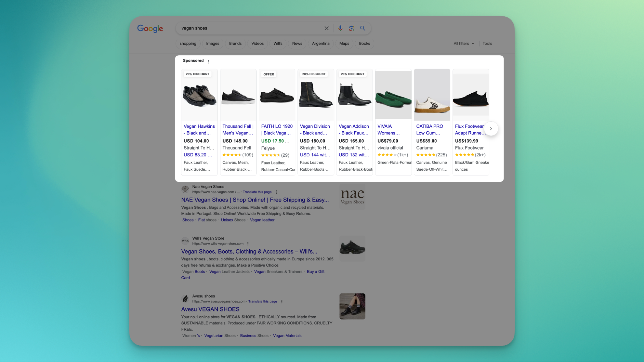Image resolution: width=644 pixels, height=362 pixels.
Task: Click the nae Vegan Shoes logo thumbnail
Action: [352, 197]
